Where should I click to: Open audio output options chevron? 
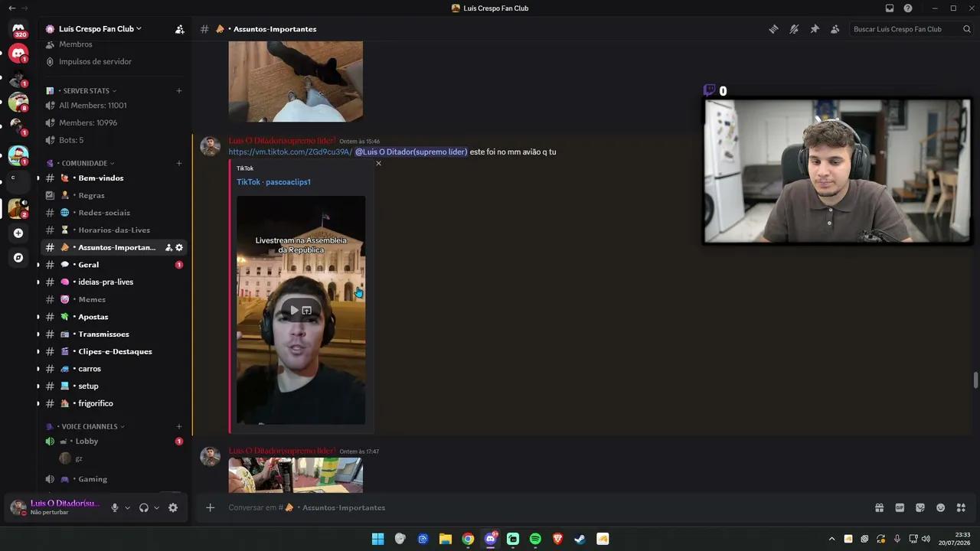coord(156,507)
